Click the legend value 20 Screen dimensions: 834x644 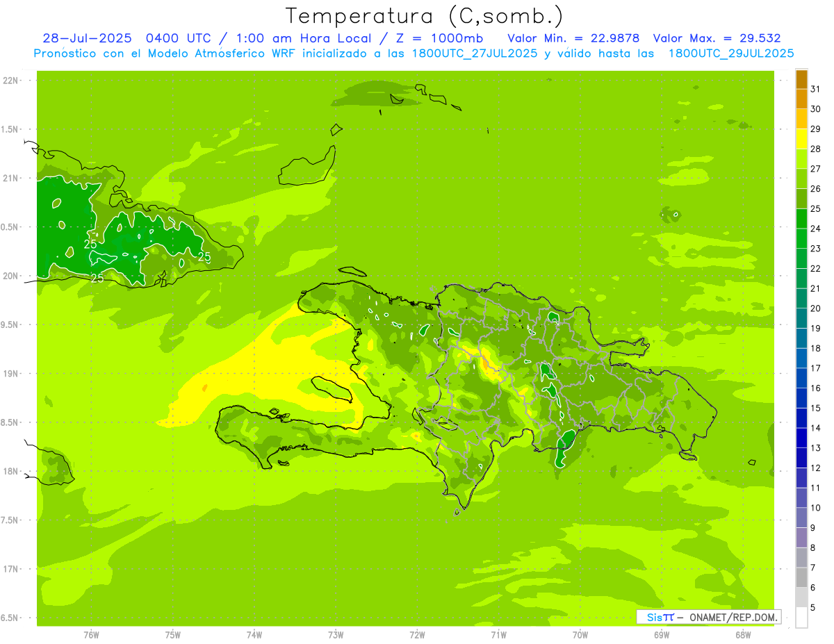click(815, 308)
